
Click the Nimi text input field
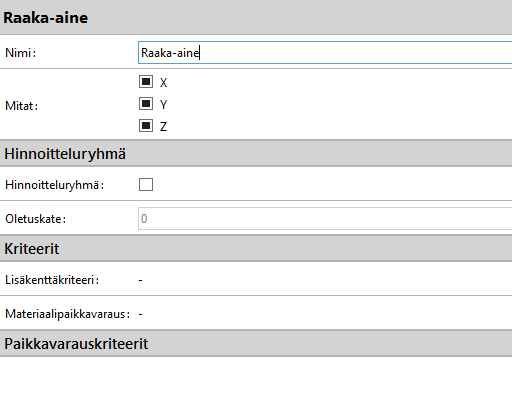point(325,53)
